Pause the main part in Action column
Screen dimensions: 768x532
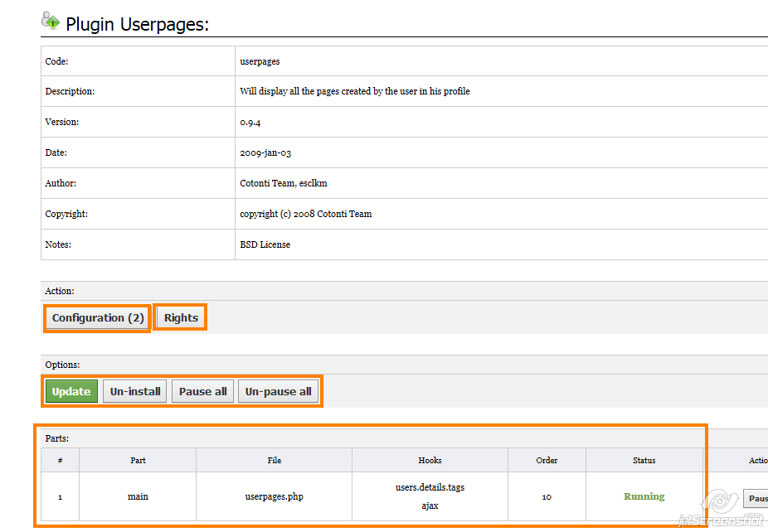(756, 499)
